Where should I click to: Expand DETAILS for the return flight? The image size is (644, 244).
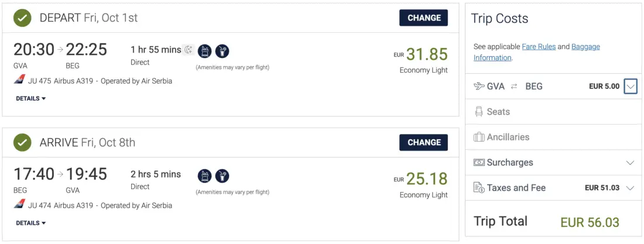point(31,223)
